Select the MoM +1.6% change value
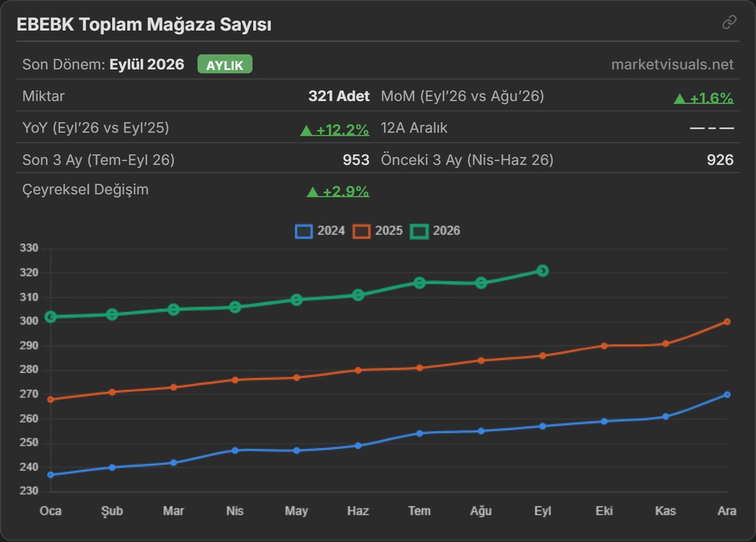The width and height of the screenshot is (756, 542). coord(704,98)
